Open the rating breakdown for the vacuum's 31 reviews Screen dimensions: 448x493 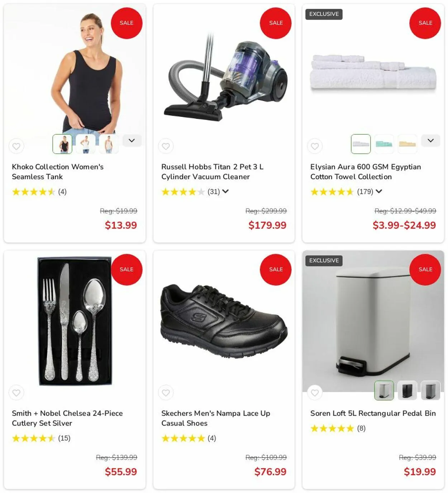pos(225,191)
